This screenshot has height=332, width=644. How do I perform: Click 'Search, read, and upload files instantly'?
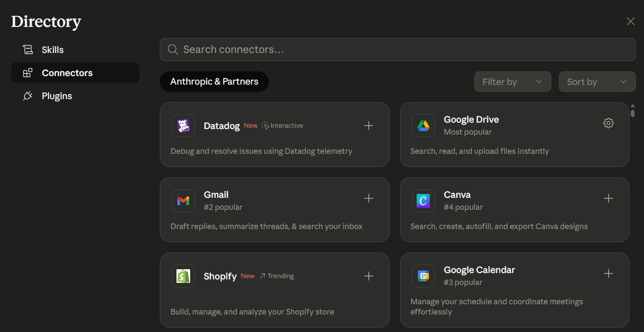pyautogui.click(x=479, y=151)
